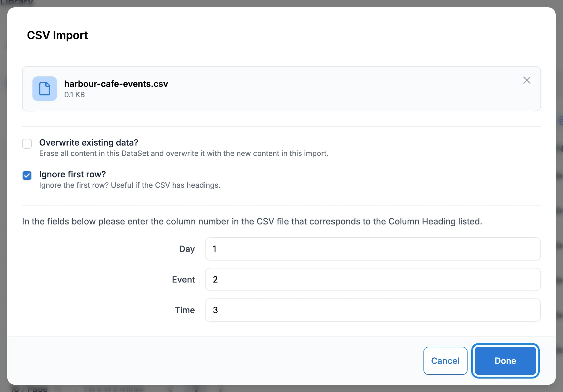563x392 pixels.
Task: Confirm import with the Done button
Action: pos(505,361)
